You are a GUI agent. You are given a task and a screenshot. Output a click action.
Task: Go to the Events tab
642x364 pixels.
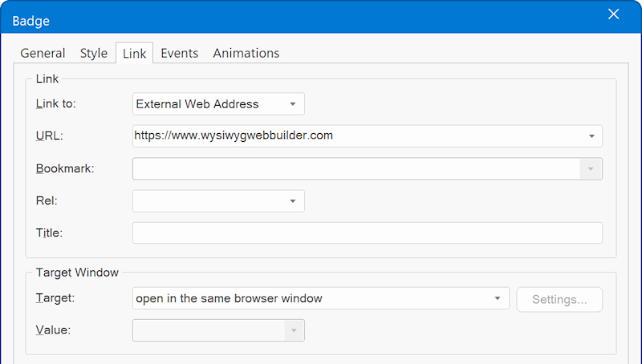click(x=179, y=53)
